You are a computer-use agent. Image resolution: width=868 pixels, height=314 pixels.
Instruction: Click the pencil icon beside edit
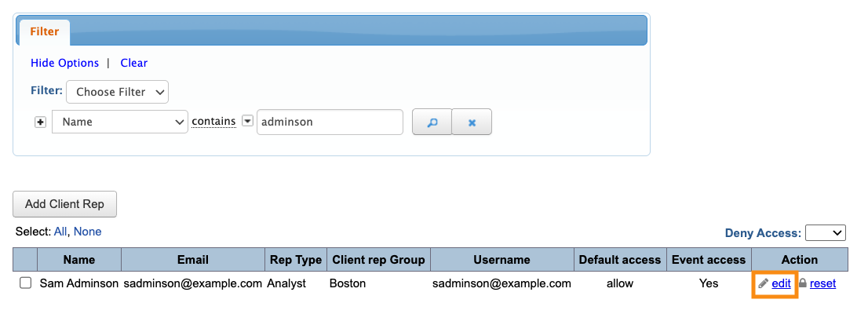763,283
